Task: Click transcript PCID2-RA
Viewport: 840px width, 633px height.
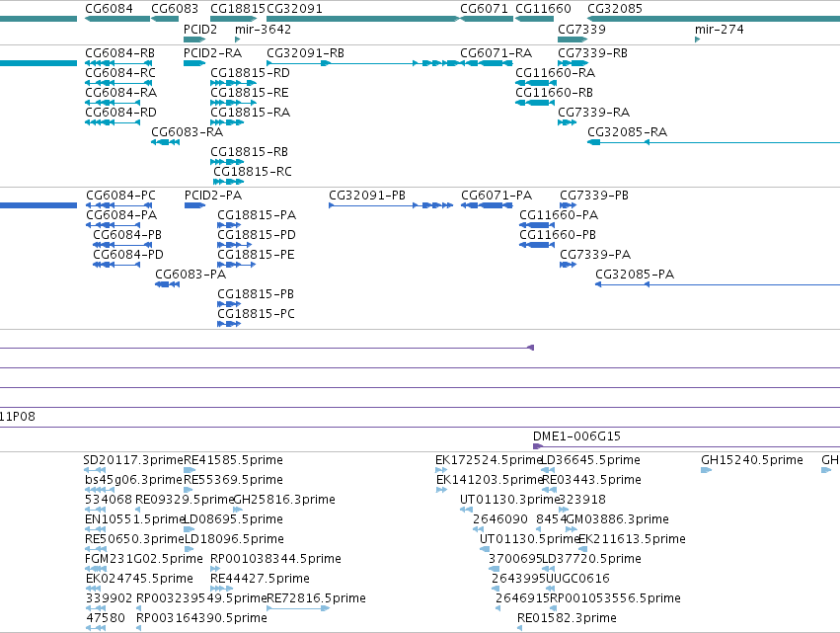Action: pos(212,53)
